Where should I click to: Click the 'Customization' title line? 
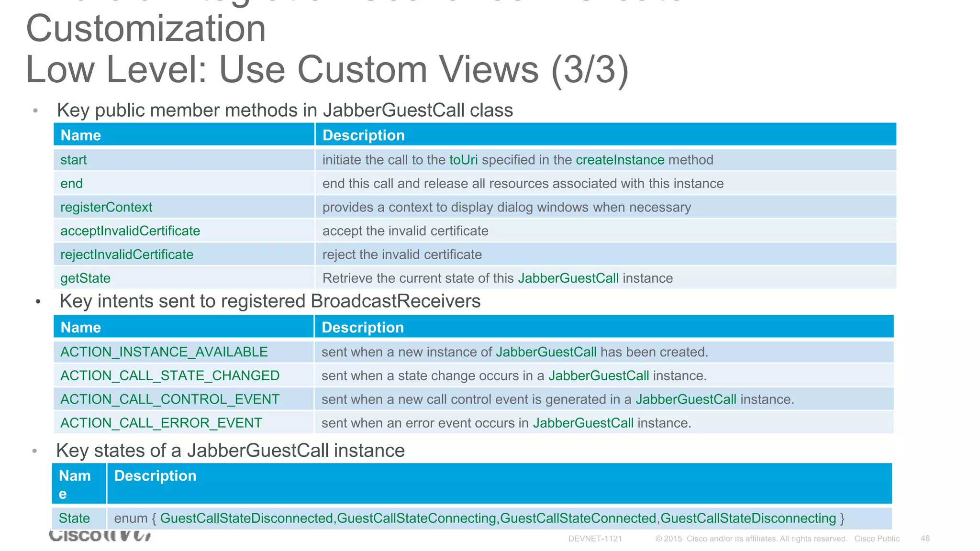tap(146, 29)
